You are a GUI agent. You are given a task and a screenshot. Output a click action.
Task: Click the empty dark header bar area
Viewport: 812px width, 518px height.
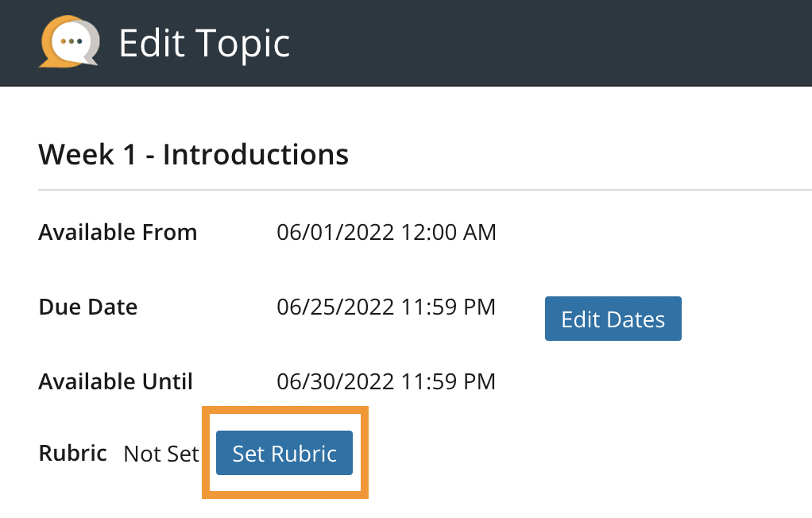coord(556,43)
